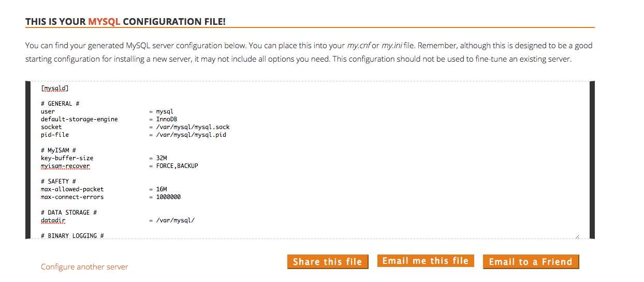Click the /var/mysql/mysql.pid path value
The width and height of the screenshot is (644, 282).
click(x=191, y=135)
